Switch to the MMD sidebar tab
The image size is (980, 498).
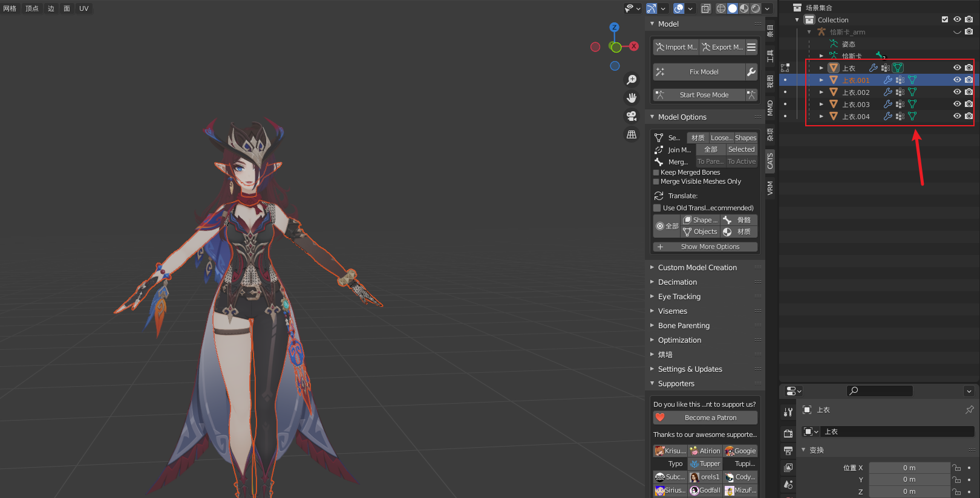pyautogui.click(x=770, y=108)
